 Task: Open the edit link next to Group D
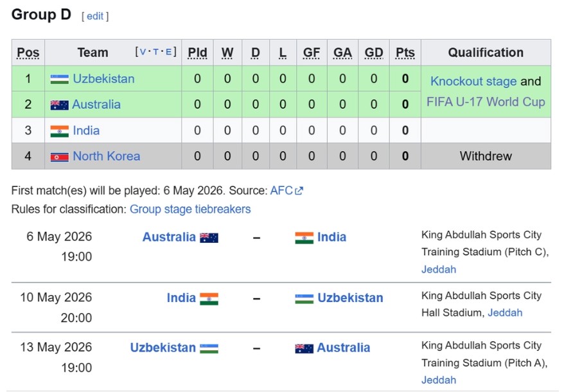pyautogui.click(x=95, y=16)
